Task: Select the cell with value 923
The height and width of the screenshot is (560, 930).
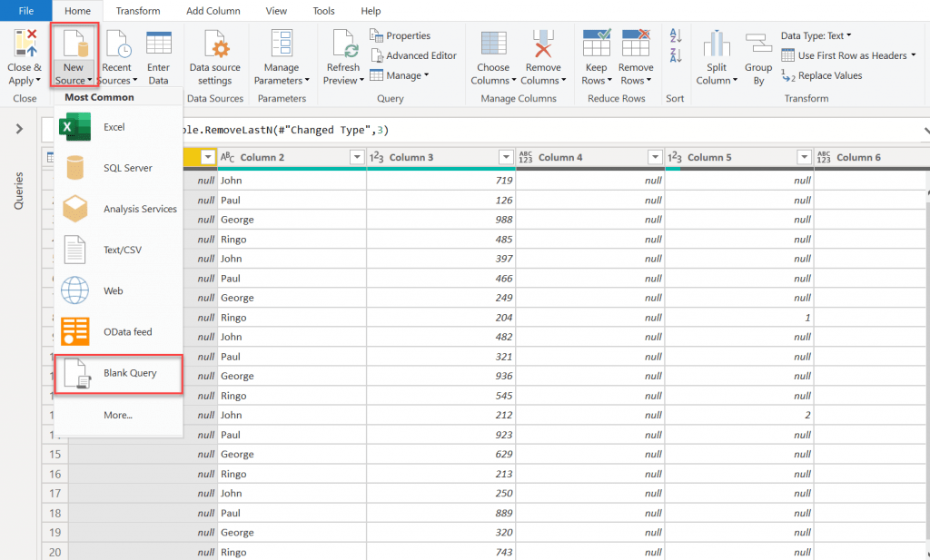Action: (441, 435)
